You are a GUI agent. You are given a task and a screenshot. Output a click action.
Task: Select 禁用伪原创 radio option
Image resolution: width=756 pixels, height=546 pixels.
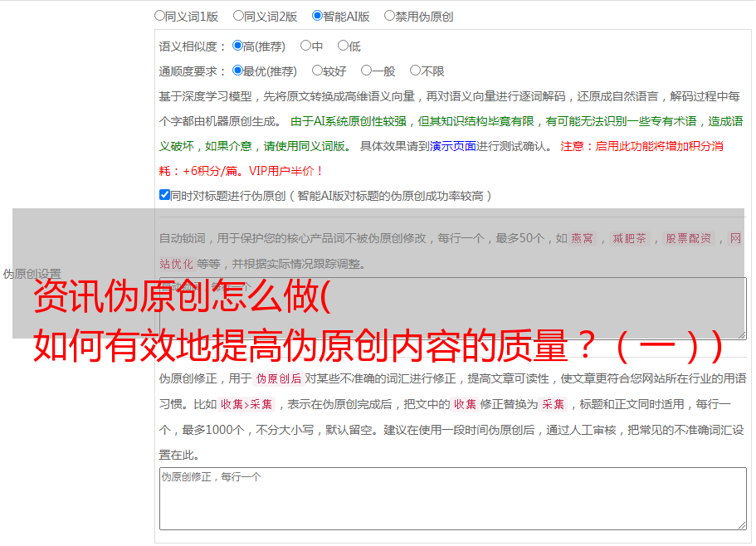click(x=389, y=16)
